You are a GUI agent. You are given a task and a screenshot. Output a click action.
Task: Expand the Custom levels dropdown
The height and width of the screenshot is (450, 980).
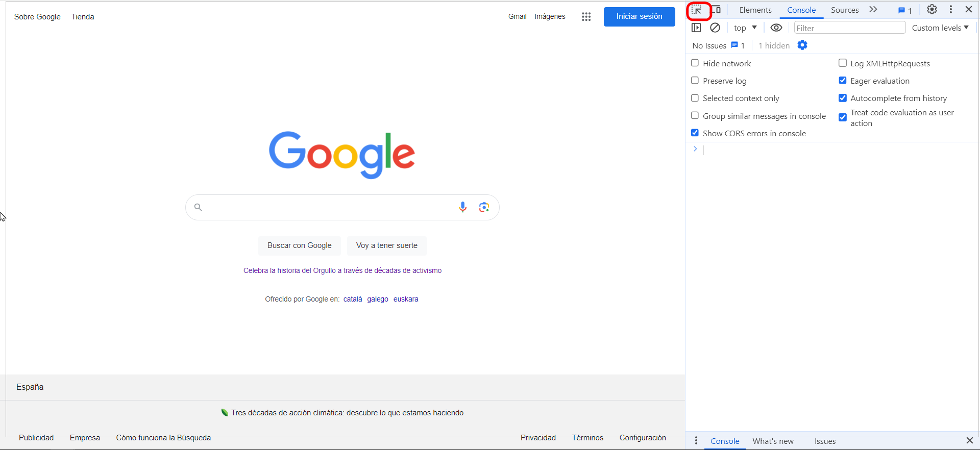pyautogui.click(x=940, y=28)
